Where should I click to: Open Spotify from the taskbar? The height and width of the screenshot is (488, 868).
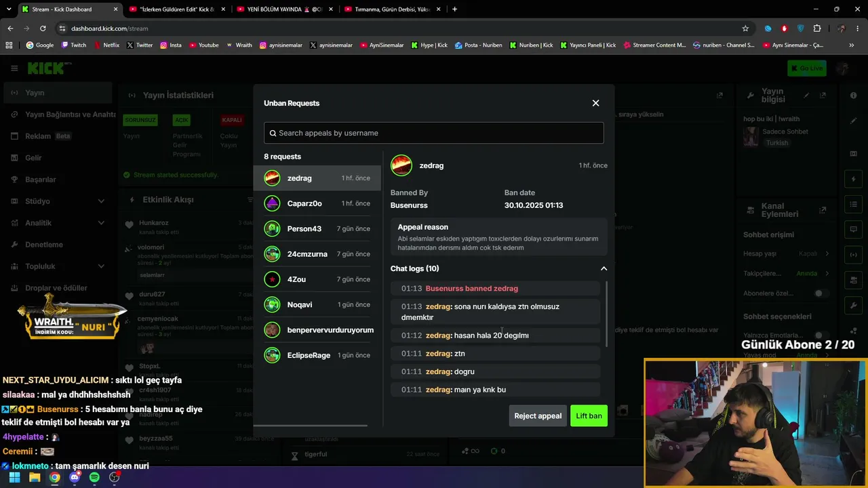pos(94,477)
